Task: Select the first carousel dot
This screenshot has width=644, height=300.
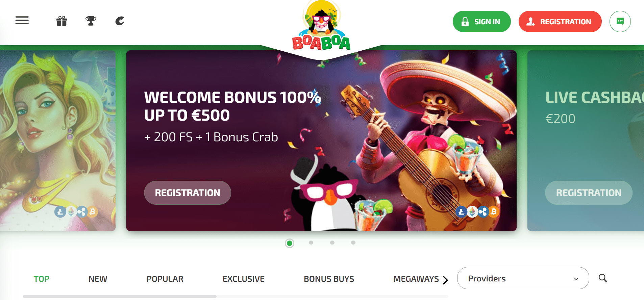Action: tap(290, 243)
